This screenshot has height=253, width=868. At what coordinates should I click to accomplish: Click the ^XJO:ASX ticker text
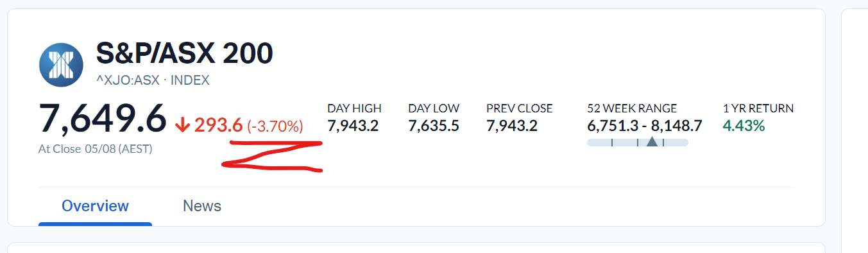pos(130,80)
